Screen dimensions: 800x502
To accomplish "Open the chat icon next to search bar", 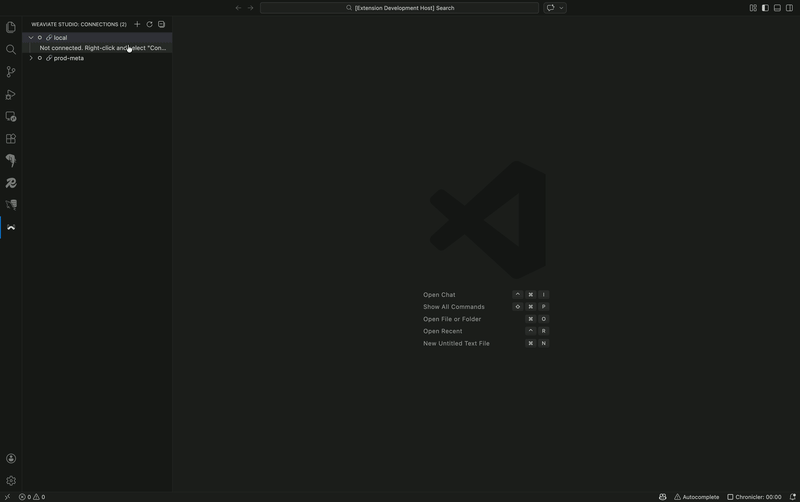I will [551, 8].
